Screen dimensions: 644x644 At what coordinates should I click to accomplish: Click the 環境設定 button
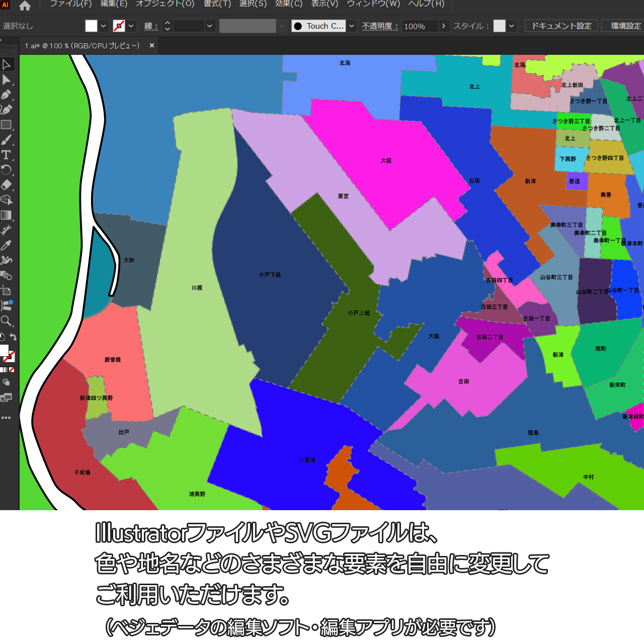(625, 26)
